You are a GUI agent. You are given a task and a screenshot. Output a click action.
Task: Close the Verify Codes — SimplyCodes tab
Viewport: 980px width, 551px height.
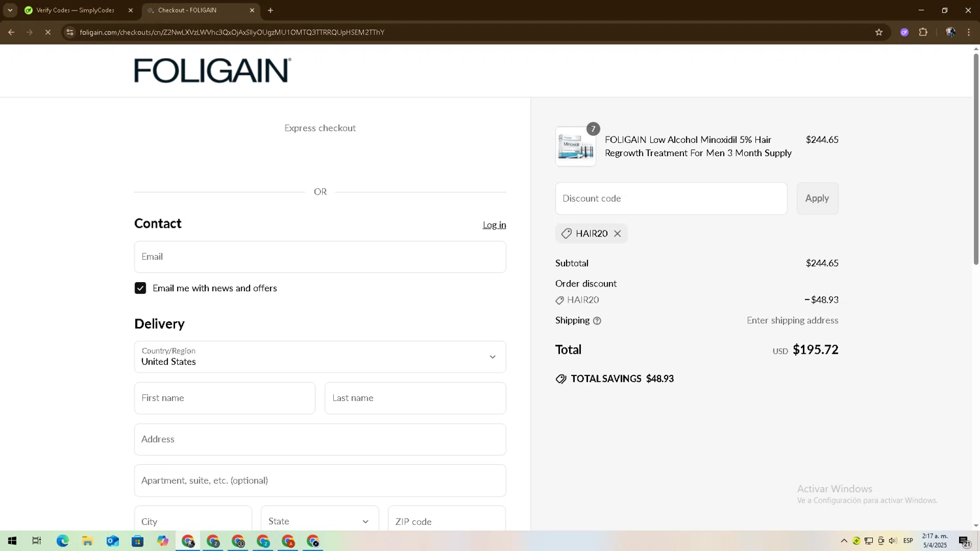coord(130,10)
